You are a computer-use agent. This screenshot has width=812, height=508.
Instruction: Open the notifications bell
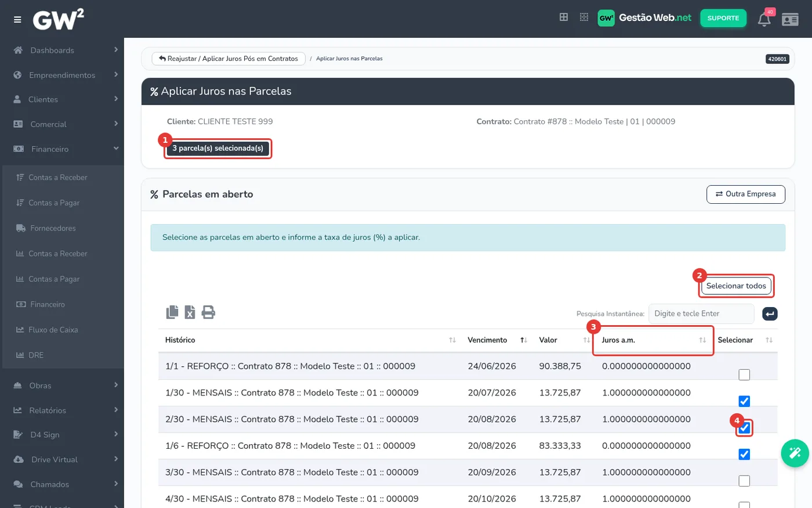tap(764, 20)
